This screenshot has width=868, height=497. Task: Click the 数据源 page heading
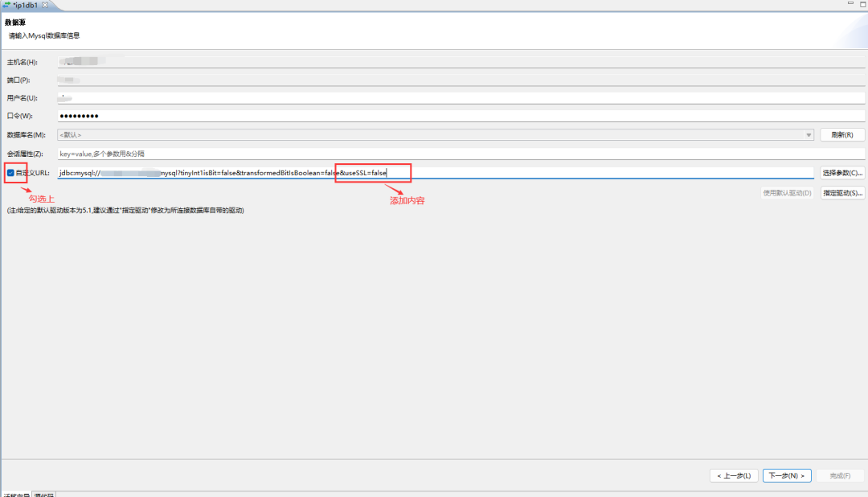click(15, 23)
